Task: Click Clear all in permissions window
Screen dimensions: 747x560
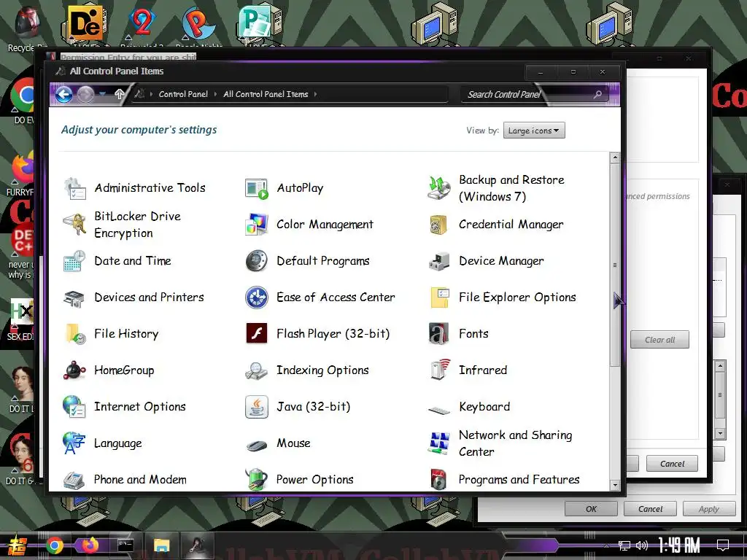Action: (x=659, y=340)
